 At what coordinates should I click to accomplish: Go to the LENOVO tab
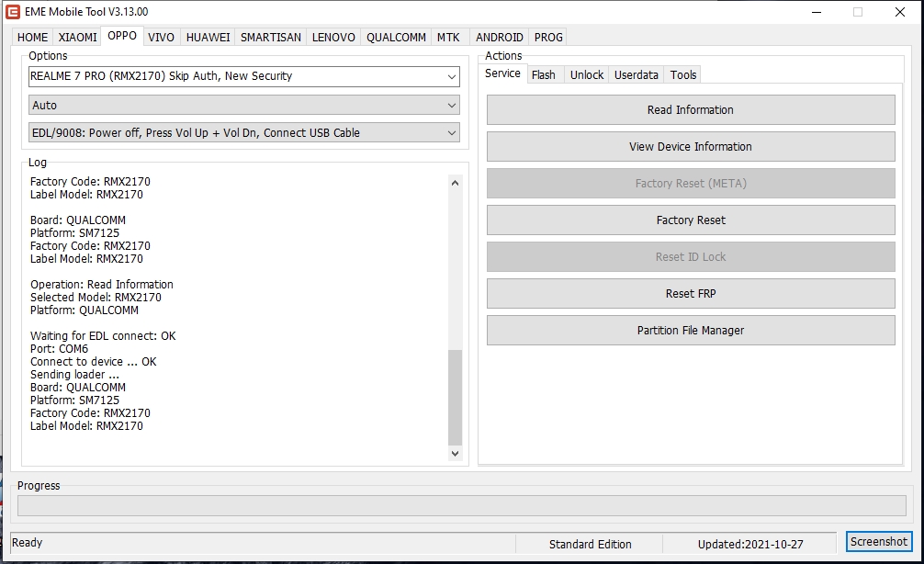pyautogui.click(x=333, y=37)
